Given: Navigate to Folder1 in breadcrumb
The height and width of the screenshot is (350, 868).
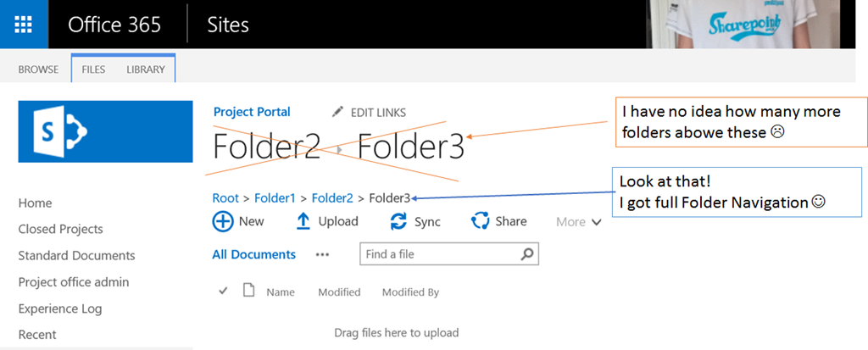Looking at the screenshot, I should click(275, 198).
